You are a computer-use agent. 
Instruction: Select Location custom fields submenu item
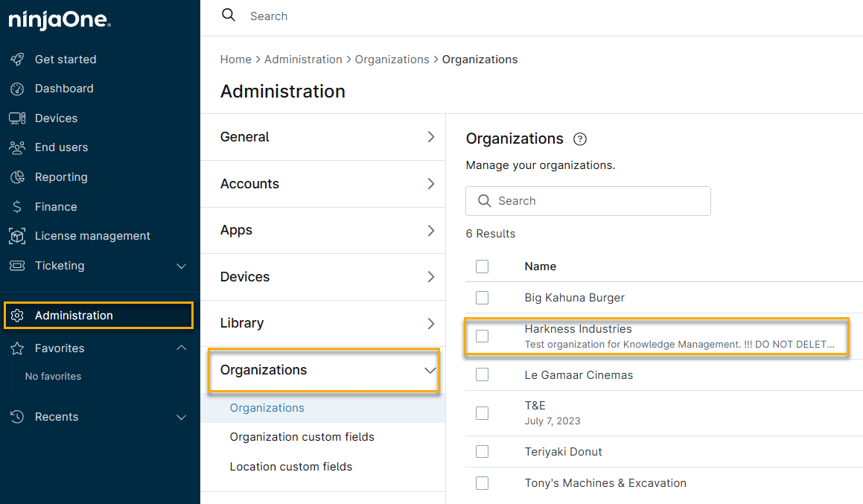coord(290,467)
